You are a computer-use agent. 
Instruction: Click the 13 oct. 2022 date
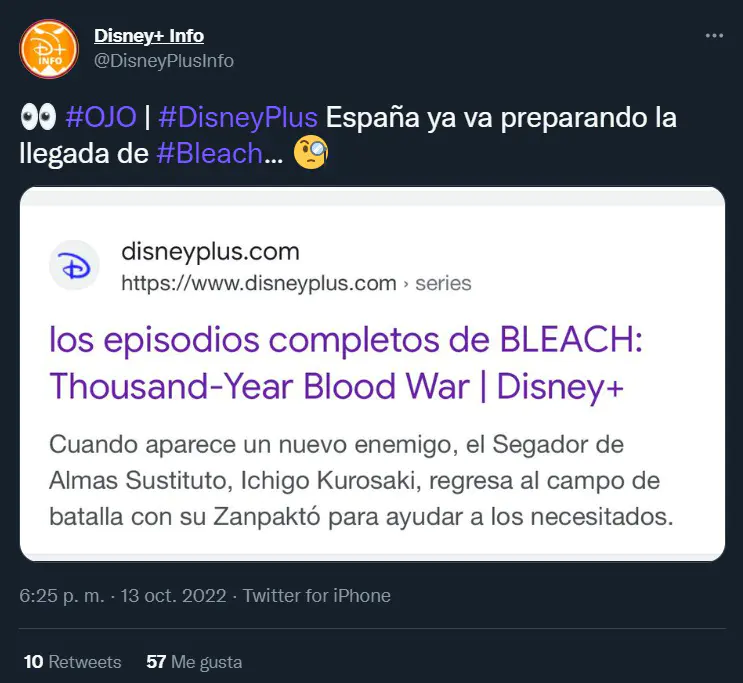click(x=173, y=595)
